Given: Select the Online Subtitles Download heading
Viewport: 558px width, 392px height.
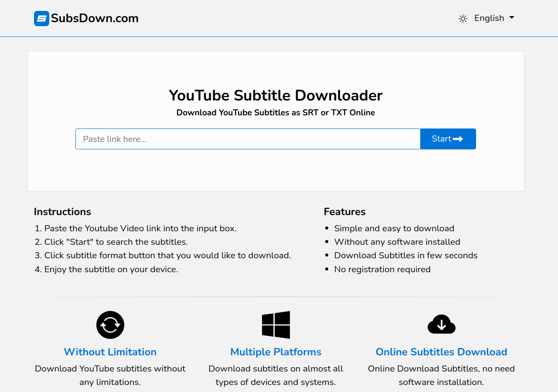Looking at the screenshot, I should point(442,352).
